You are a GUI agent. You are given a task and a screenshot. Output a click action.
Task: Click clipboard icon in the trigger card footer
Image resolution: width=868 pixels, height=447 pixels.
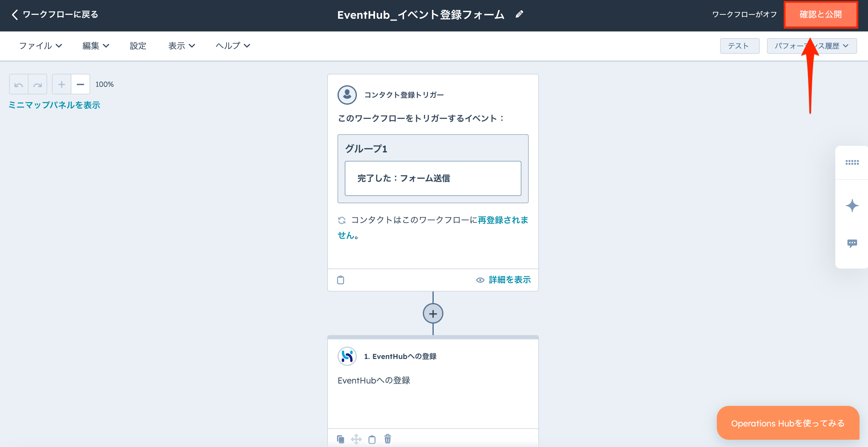point(341,279)
